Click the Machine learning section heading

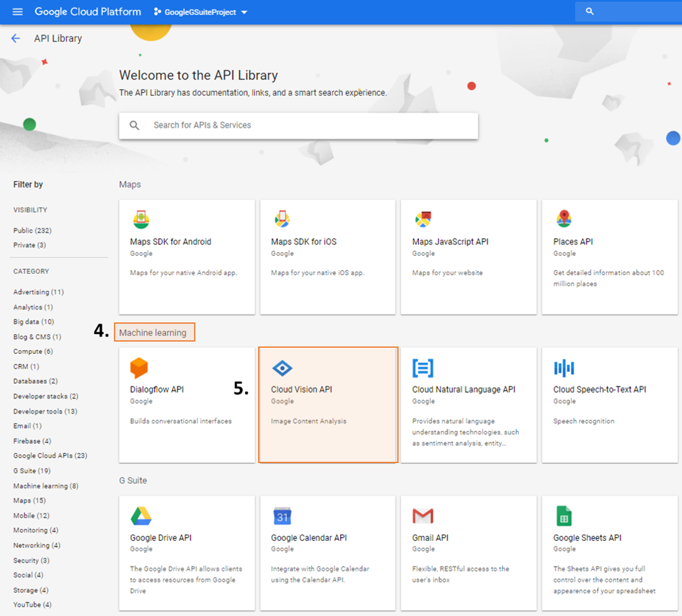click(153, 333)
